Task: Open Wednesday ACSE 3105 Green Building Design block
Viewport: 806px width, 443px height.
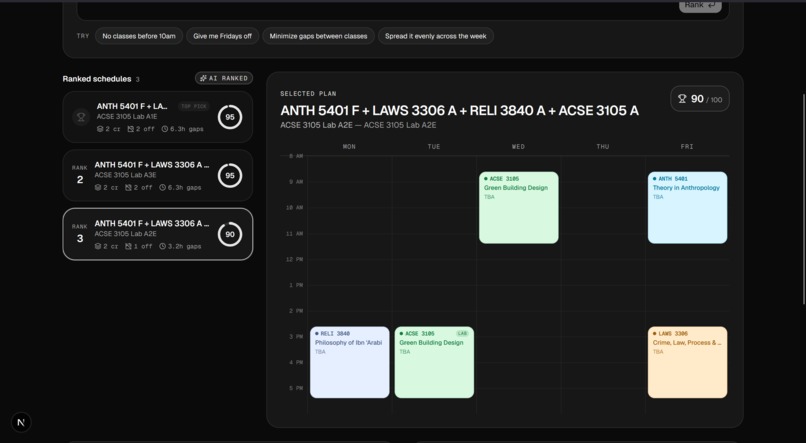Action: point(519,208)
